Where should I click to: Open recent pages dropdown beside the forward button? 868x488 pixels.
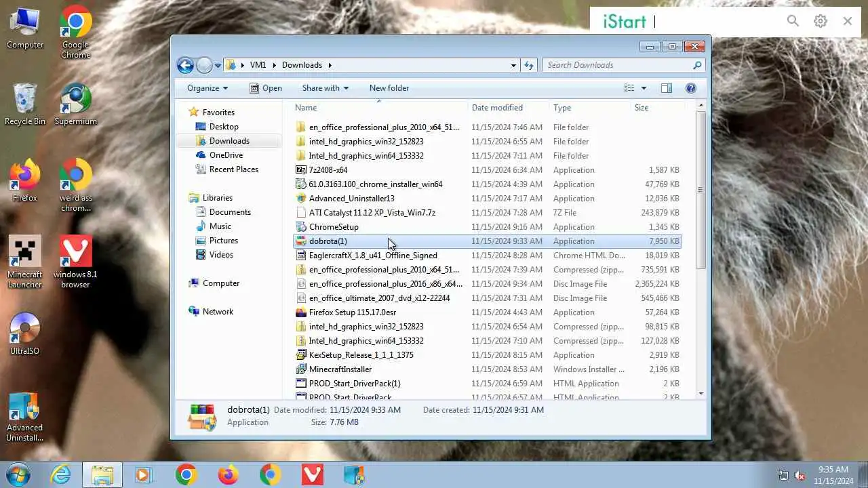click(218, 66)
